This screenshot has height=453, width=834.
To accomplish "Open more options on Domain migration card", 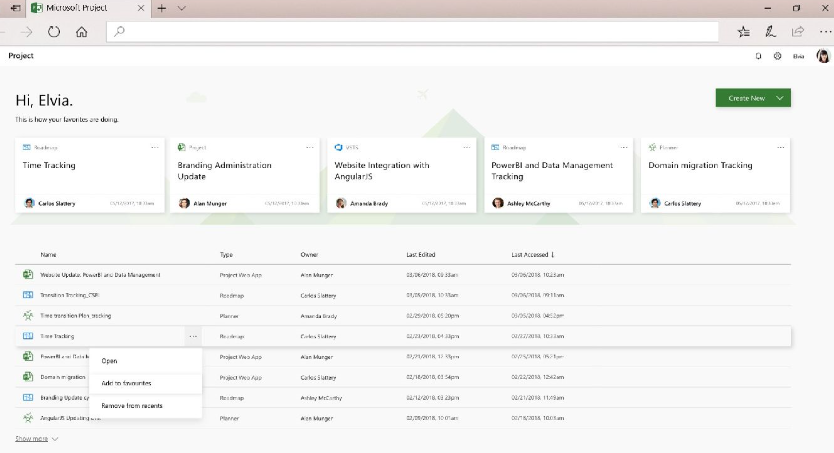I will (x=780, y=147).
